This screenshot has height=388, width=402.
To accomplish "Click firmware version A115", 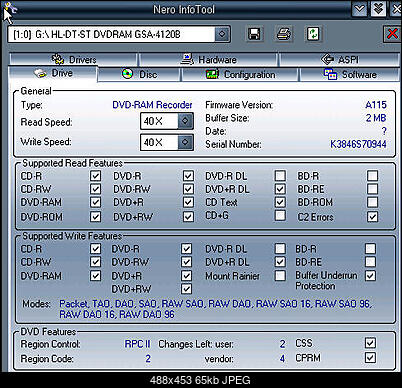I will pyautogui.click(x=376, y=105).
